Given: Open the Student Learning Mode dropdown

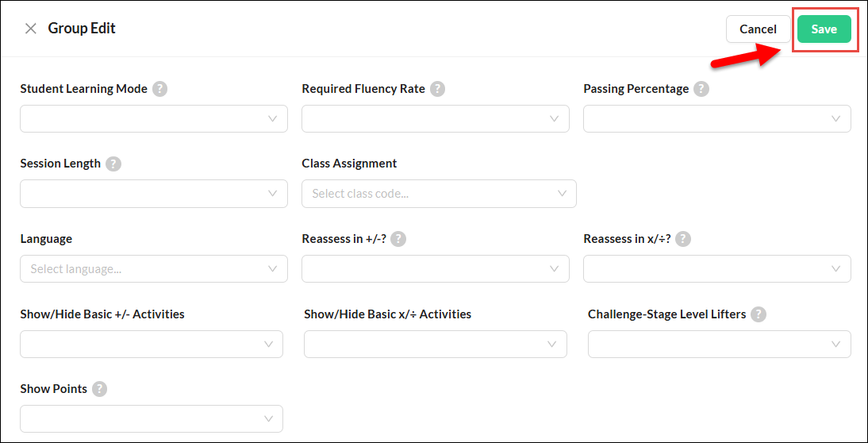Looking at the screenshot, I should pos(154,119).
